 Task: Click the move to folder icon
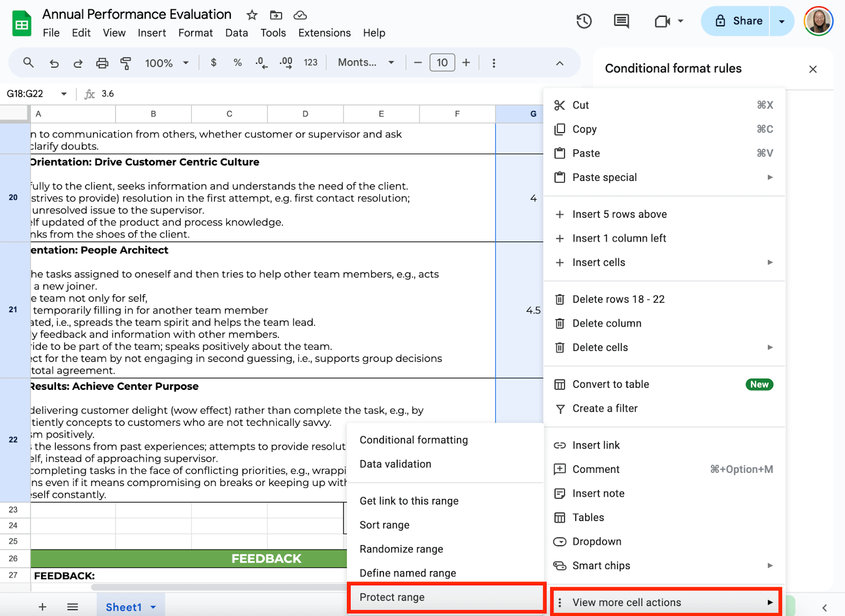click(276, 15)
